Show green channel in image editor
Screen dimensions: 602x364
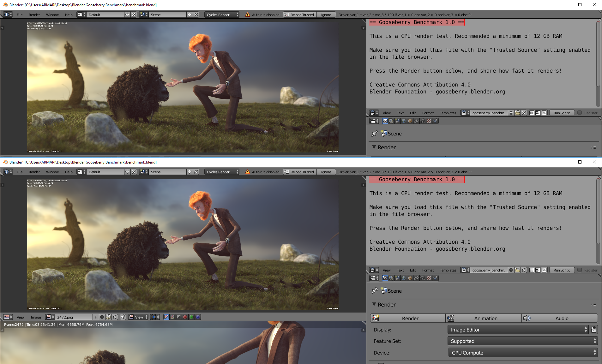[191, 317]
